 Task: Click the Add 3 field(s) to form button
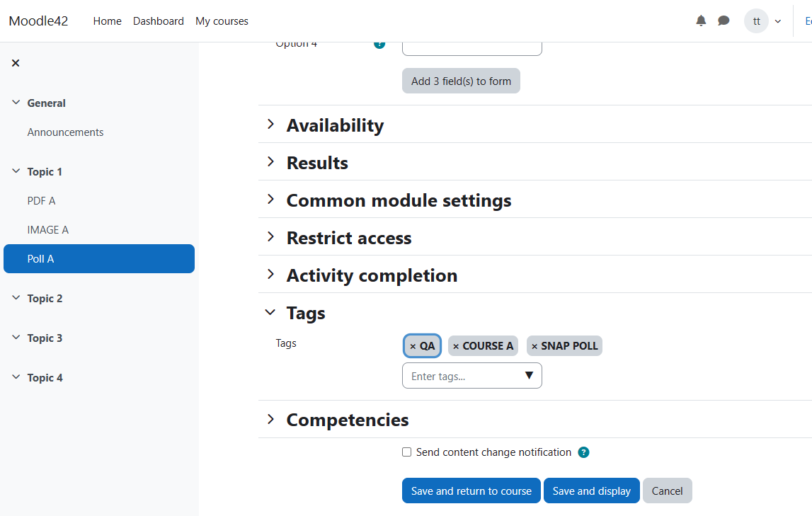click(461, 81)
